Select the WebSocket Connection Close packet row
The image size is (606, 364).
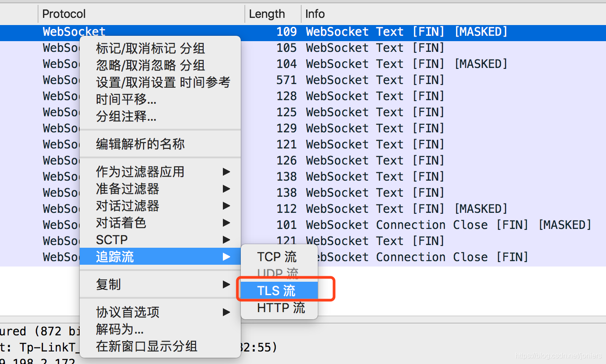click(448, 224)
